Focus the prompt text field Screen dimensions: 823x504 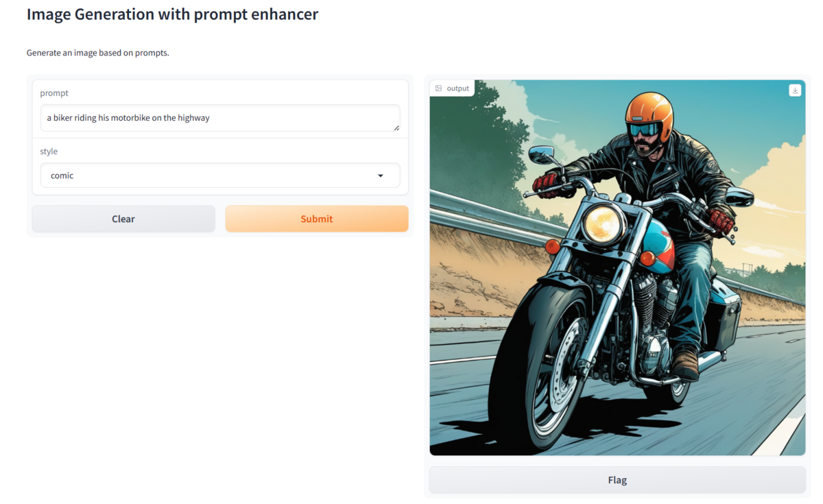coord(220,118)
